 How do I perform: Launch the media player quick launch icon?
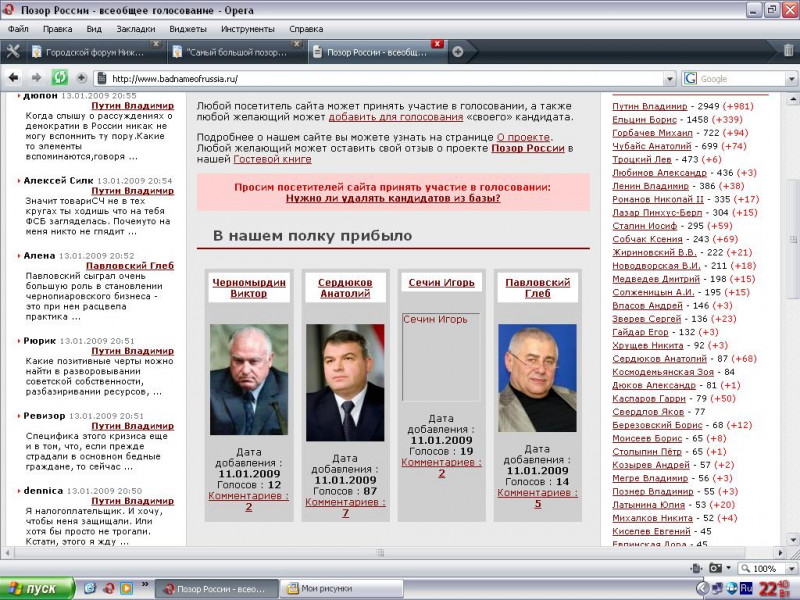pos(126,589)
